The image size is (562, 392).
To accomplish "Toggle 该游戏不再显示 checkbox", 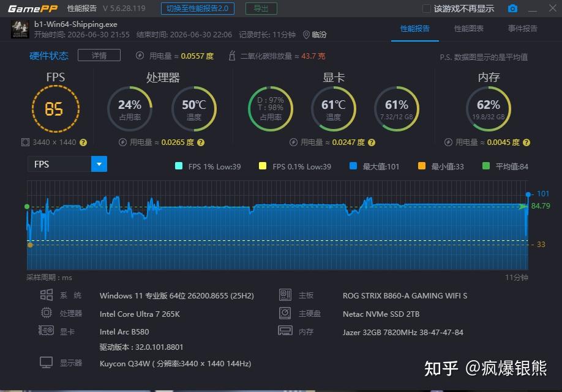I will [x=426, y=8].
